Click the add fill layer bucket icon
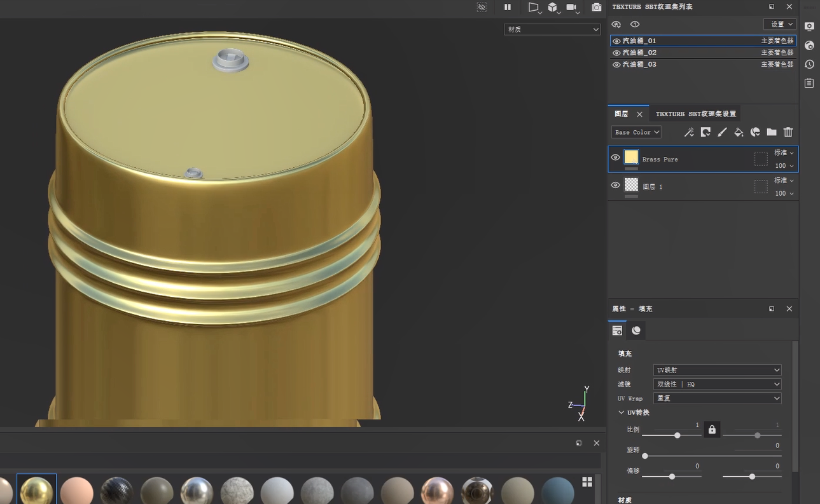Image resolution: width=820 pixels, height=504 pixels. pyautogui.click(x=739, y=132)
